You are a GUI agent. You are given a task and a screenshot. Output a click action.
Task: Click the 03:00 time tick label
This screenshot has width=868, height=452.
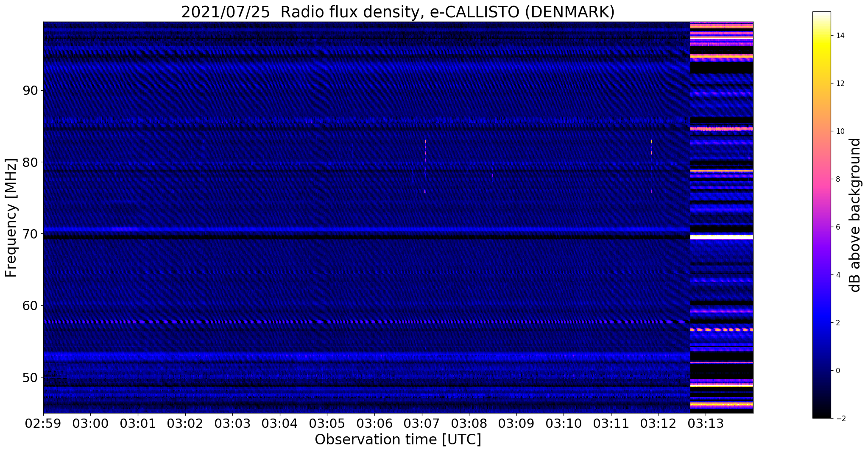point(90,423)
